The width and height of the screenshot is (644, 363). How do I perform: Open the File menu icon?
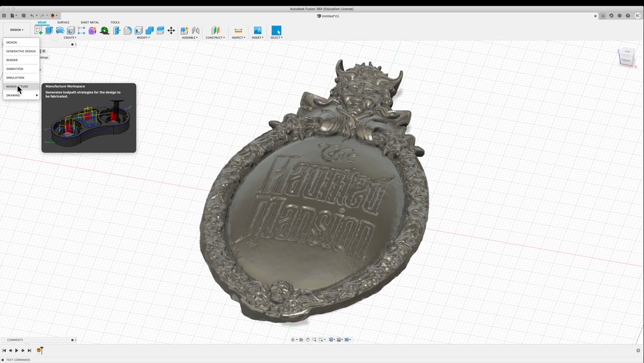pos(13,15)
